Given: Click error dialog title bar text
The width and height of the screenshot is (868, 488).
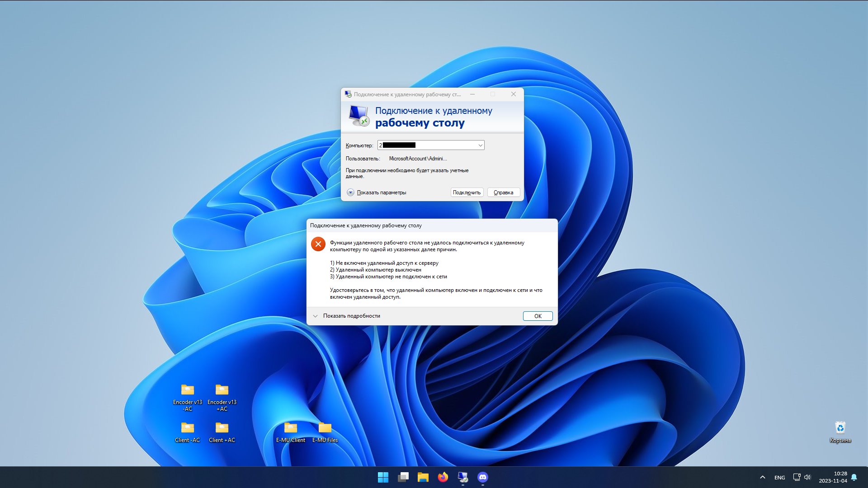Looking at the screenshot, I should click(x=366, y=225).
